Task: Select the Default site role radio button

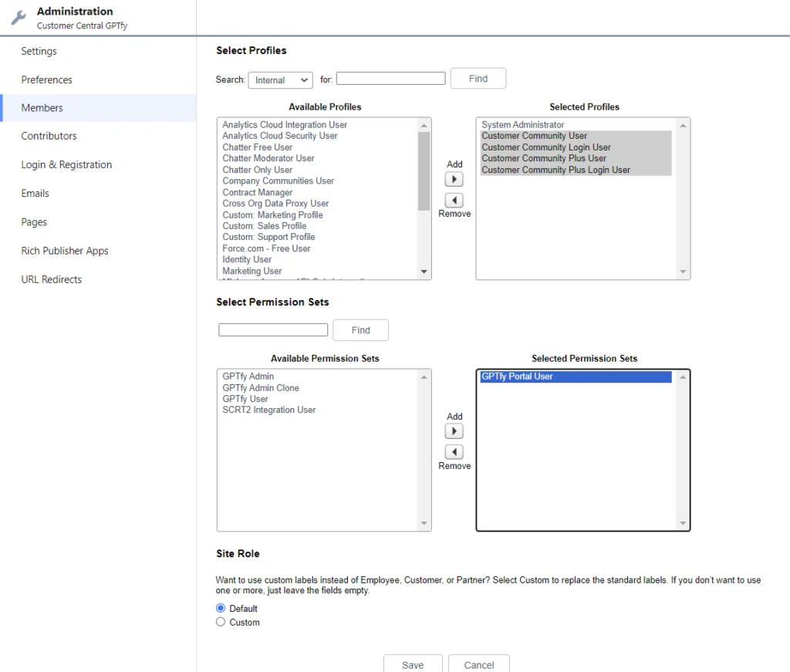Action: [x=221, y=608]
